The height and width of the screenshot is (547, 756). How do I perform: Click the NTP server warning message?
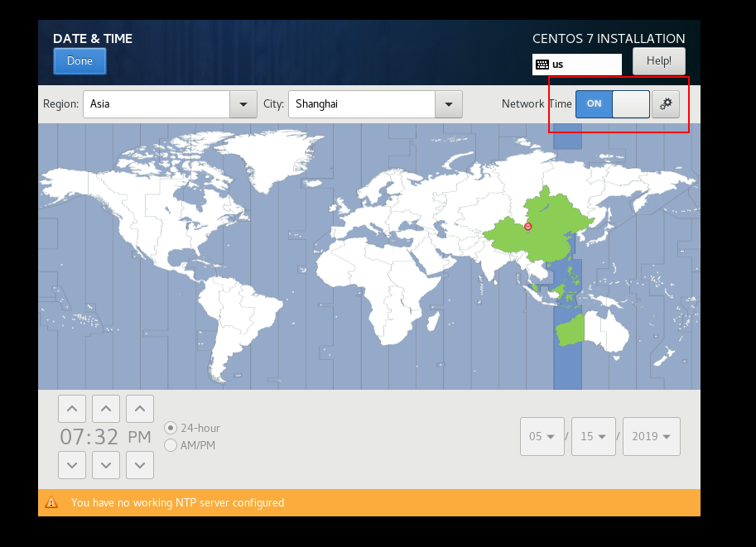tap(177, 502)
